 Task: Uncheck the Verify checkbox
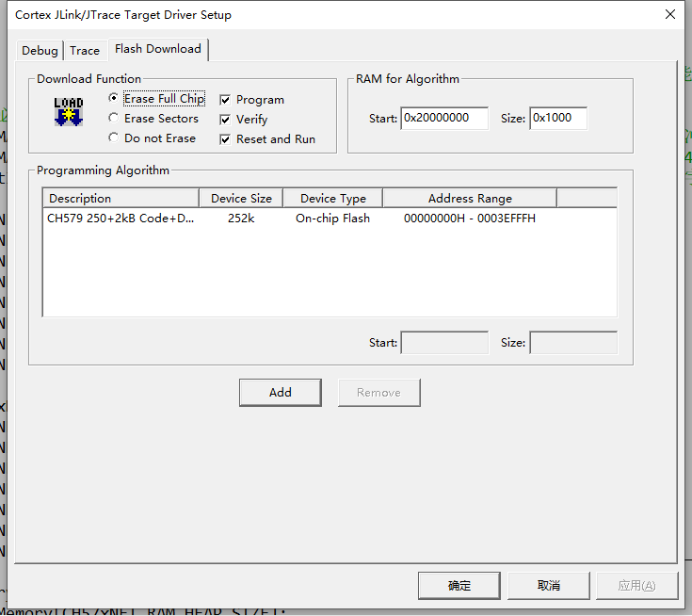[225, 120]
